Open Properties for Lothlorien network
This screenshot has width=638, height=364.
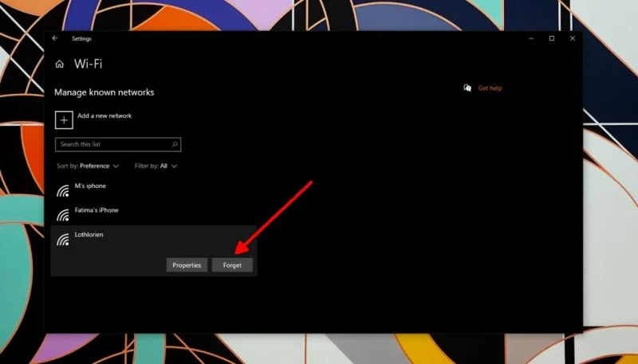coord(187,265)
